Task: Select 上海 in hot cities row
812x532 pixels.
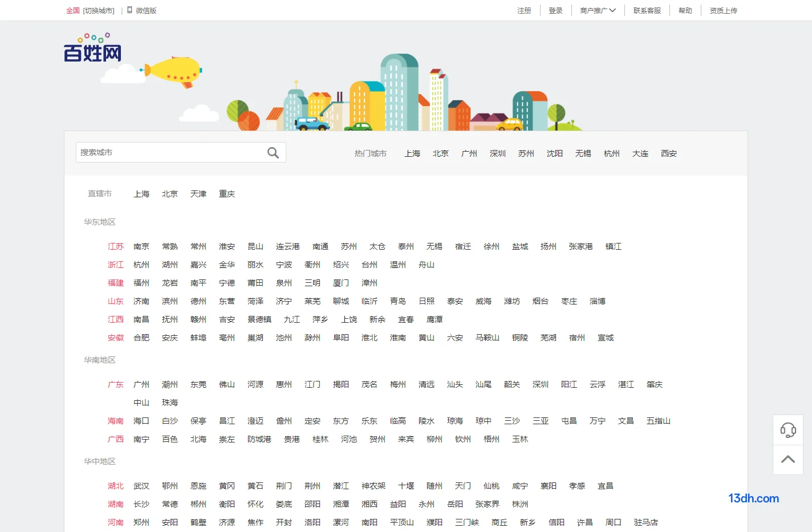Action: [412, 153]
